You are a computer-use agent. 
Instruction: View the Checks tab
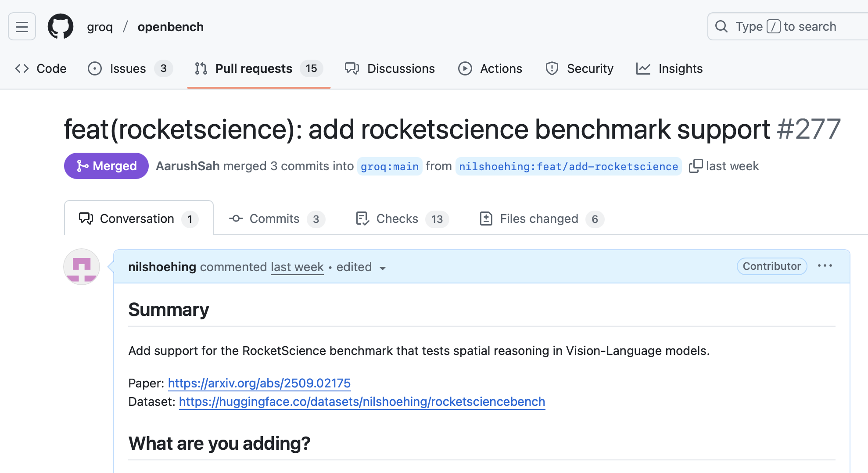click(x=402, y=219)
